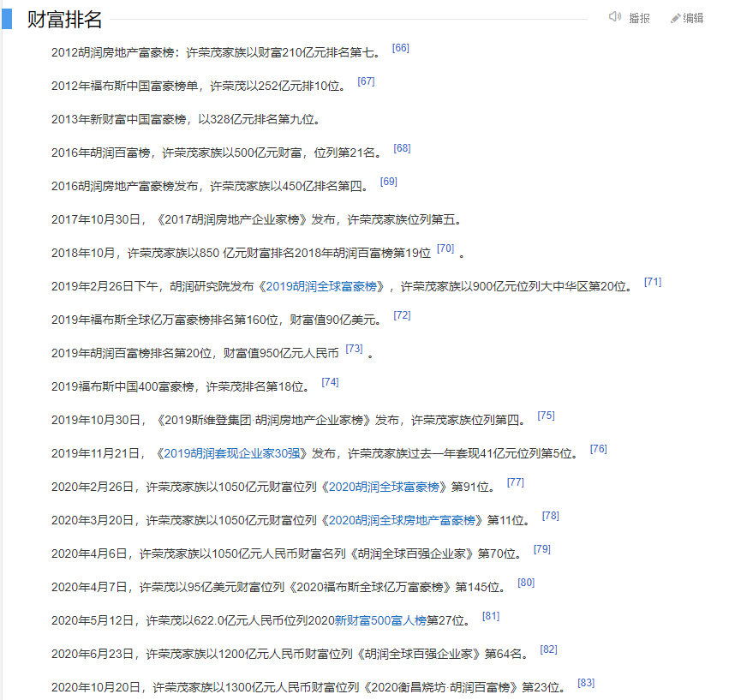Click citation reference [82]
Image resolution: width=729 pixels, height=700 pixels.
(548, 650)
